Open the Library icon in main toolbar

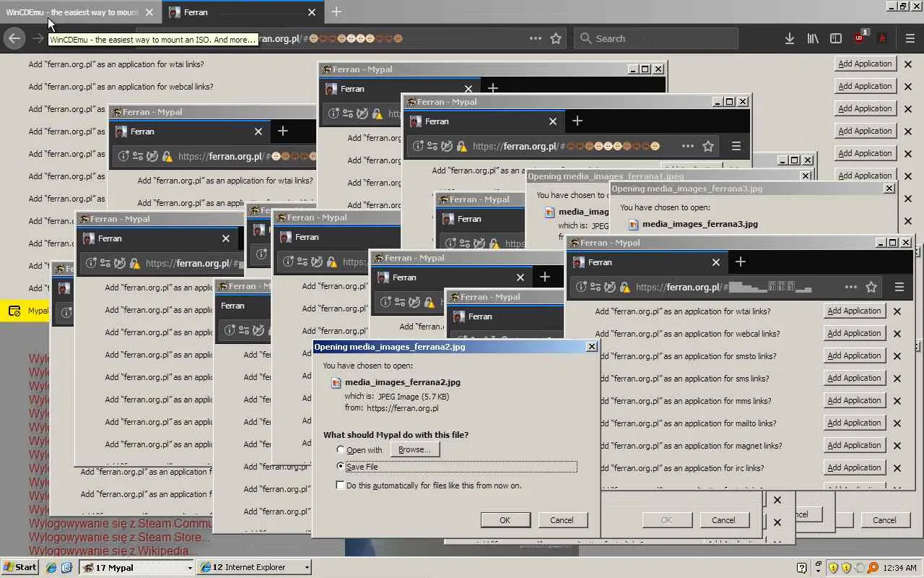[813, 39]
